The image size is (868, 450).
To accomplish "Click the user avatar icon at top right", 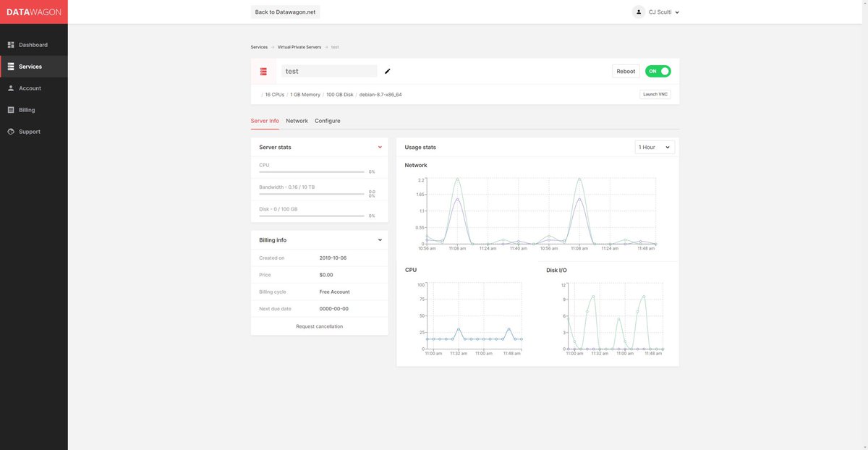I will (x=638, y=12).
